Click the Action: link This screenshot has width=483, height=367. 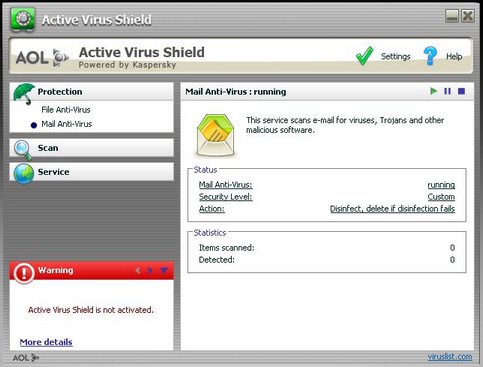click(212, 209)
